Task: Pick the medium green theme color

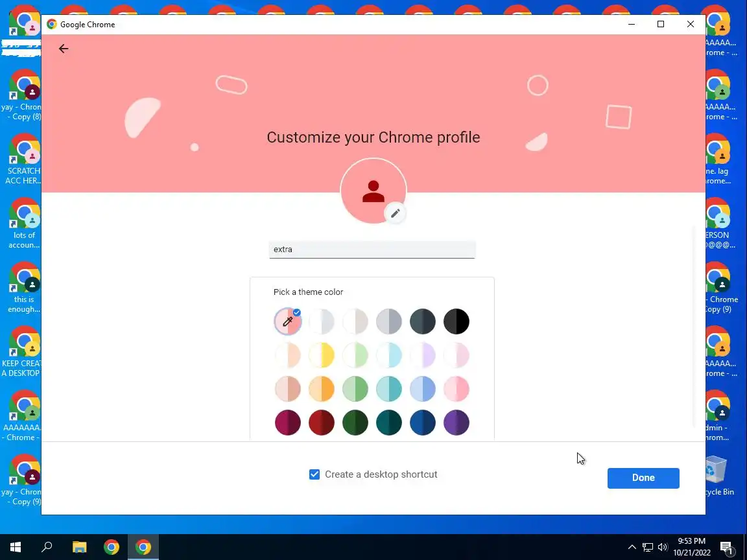Action: 355,389
